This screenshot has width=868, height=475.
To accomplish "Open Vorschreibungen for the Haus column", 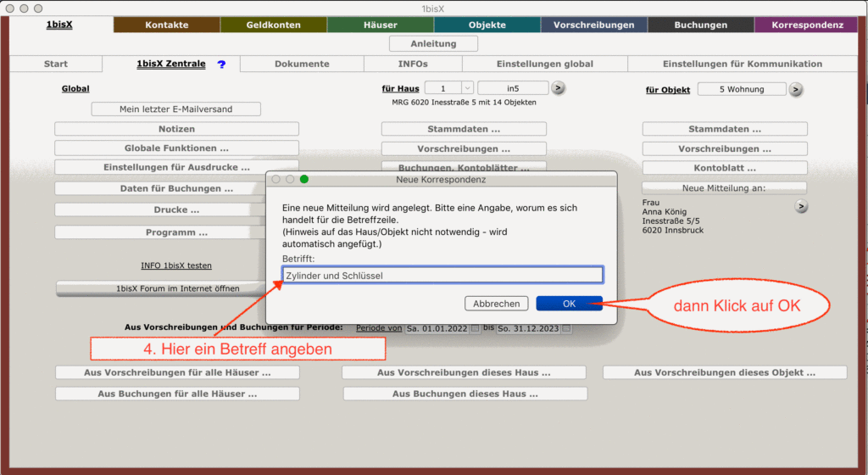I will (464, 149).
